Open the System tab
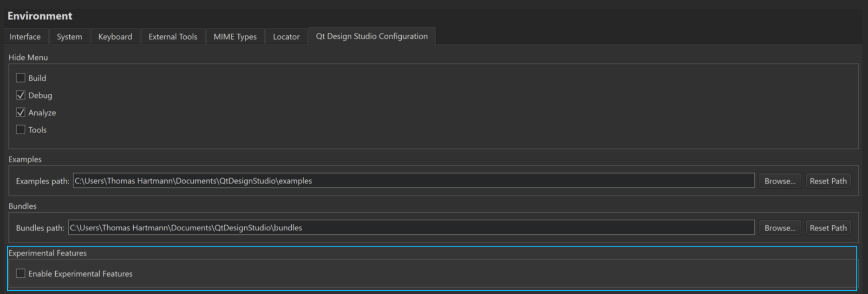Viewport: 868px width, 294px height. pos(69,37)
